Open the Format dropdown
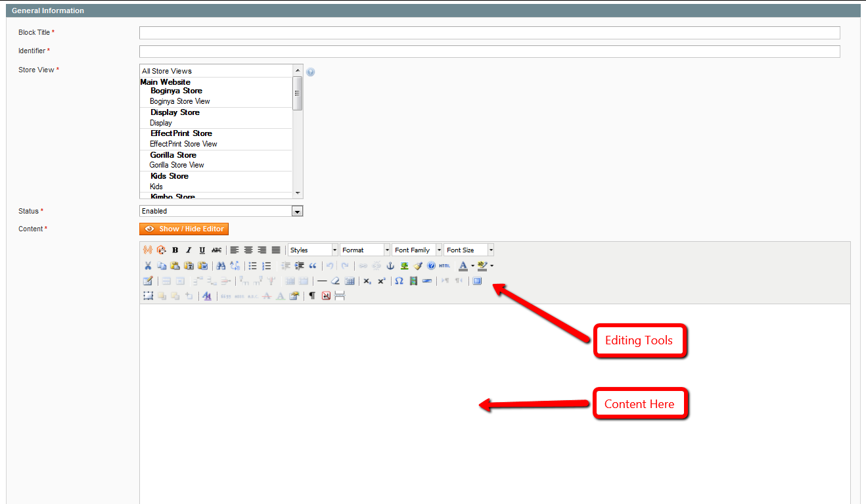Image resolution: width=866 pixels, height=504 pixels. point(365,250)
